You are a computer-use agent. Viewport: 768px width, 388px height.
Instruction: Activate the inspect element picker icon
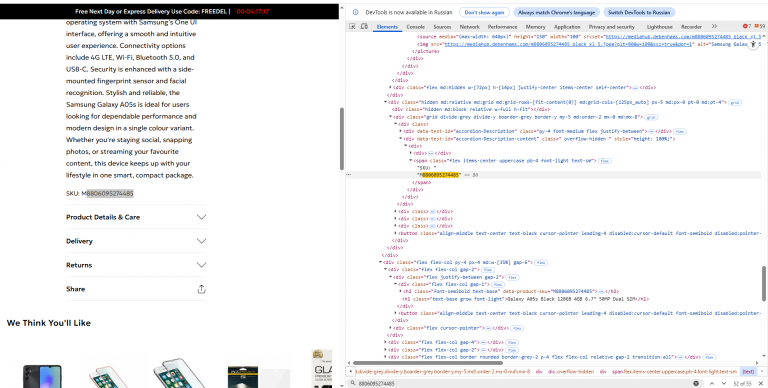pyautogui.click(x=352, y=26)
